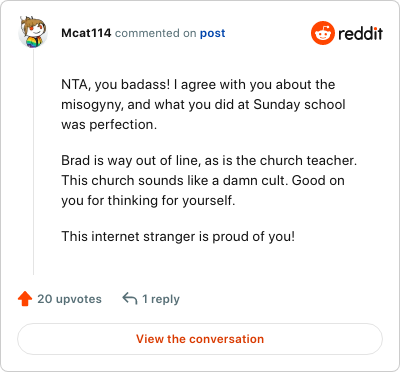The width and height of the screenshot is (400, 372).
Task: Click the Reddit Snoo logo icon
Action: tap(322, 33)
